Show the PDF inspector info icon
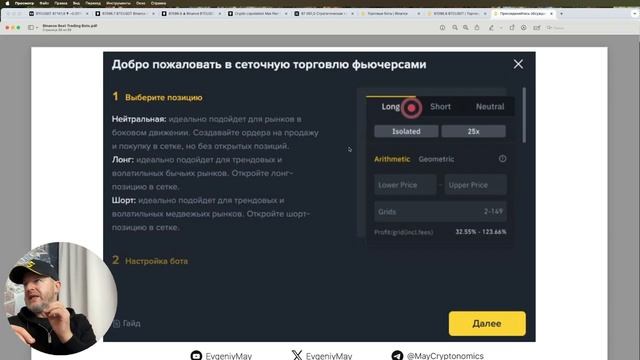 click(x=442, y=28)
